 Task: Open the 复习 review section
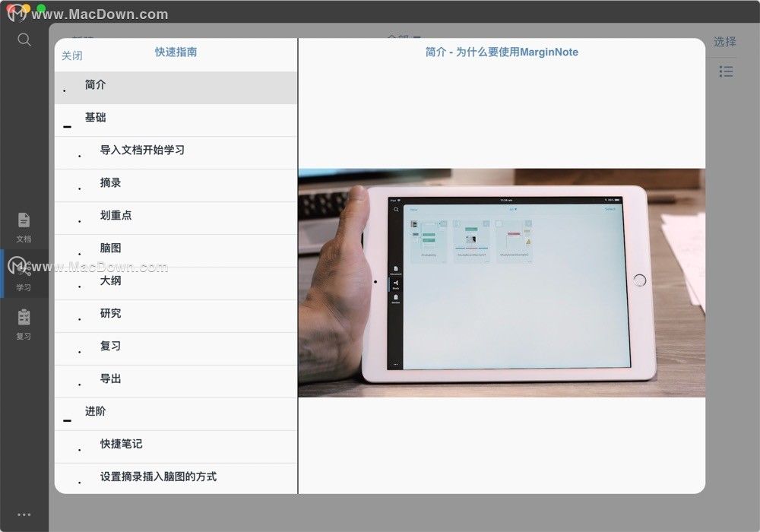coord(24,325)
